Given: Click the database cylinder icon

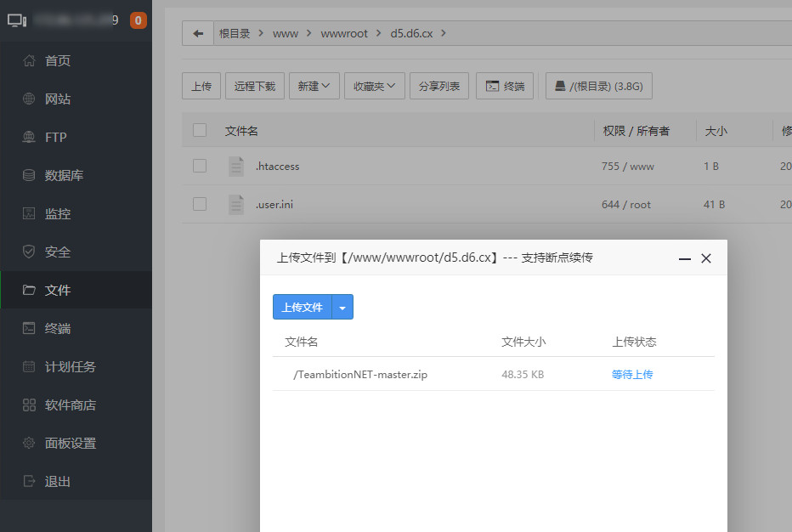Looking at the screenshot, I should click(x=29, y=175).
